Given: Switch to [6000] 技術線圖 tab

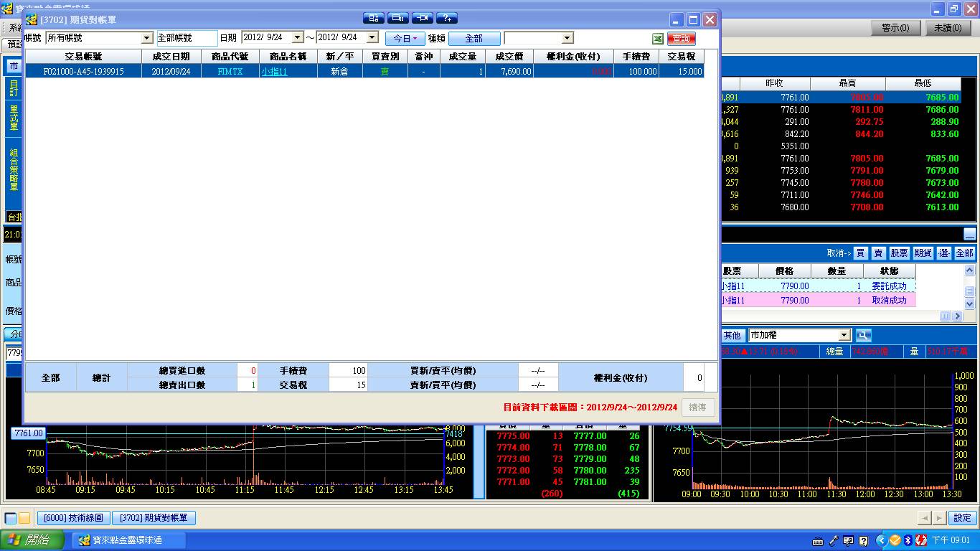Looking at the screenshot, I should [x=73, y=518].
